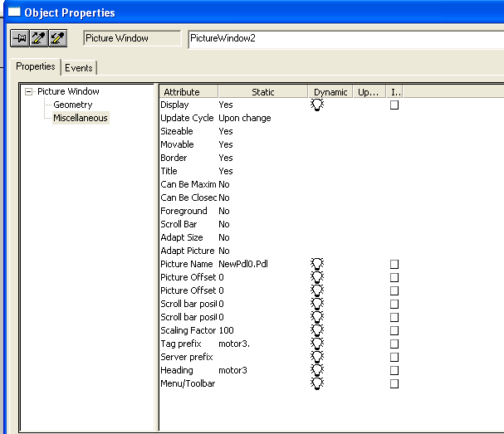This screenshot has width=504, height=434.
Task: Click the Scaling Factor dynamic light bulb
Action: tap(316, 330)
